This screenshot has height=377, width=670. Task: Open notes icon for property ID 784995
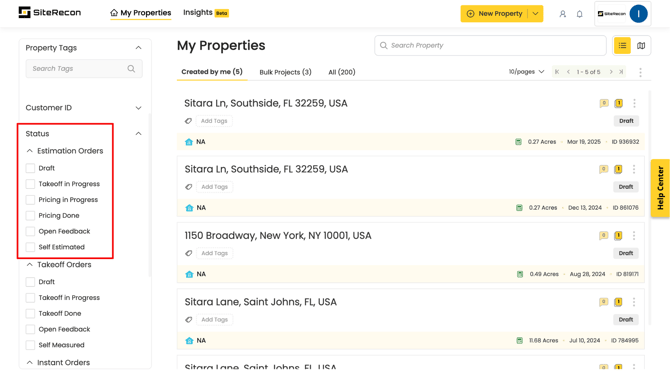pos(618,302)
